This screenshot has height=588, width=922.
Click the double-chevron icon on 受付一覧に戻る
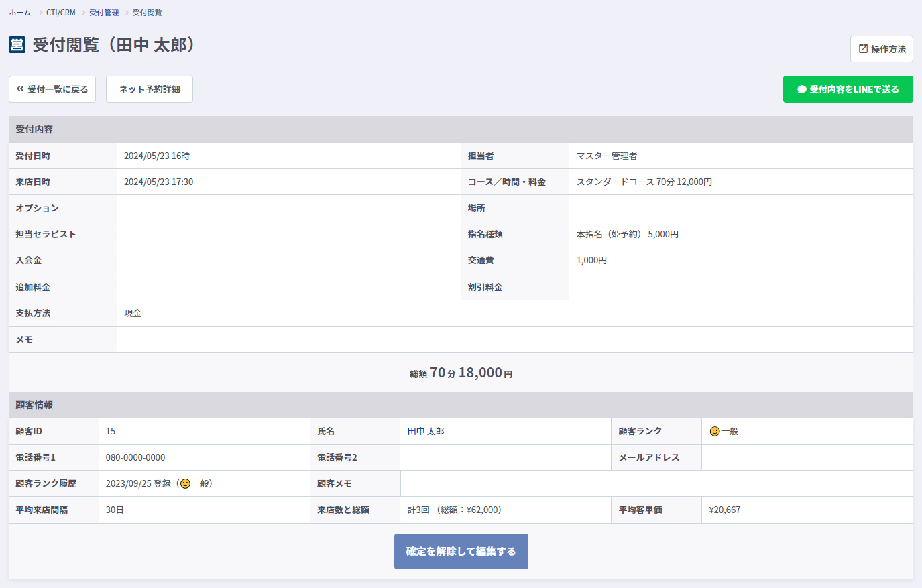(20, 89)
